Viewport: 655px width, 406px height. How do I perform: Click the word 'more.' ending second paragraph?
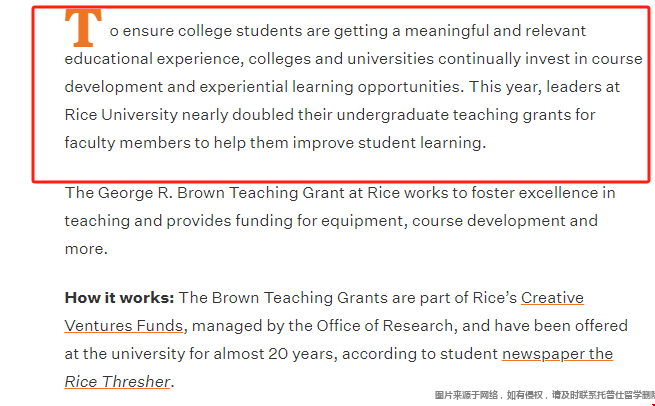tap(86, 249)
